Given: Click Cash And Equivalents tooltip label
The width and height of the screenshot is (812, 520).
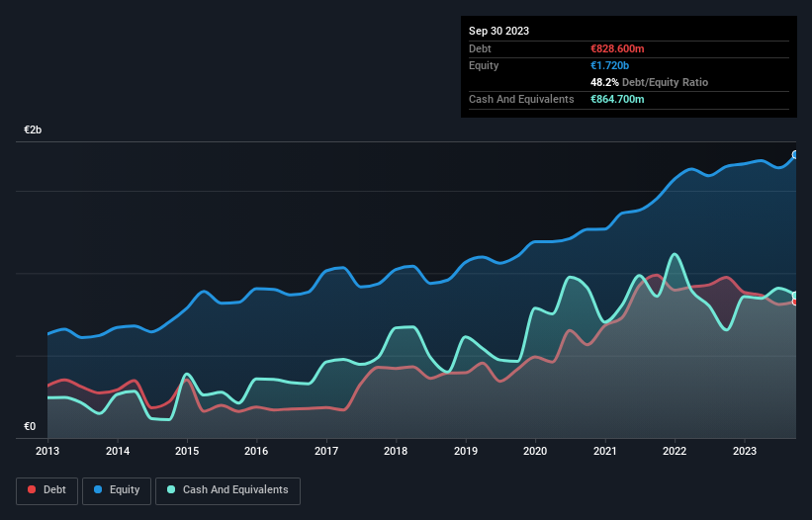Looking at the screenshot, I should pos(521,99).
